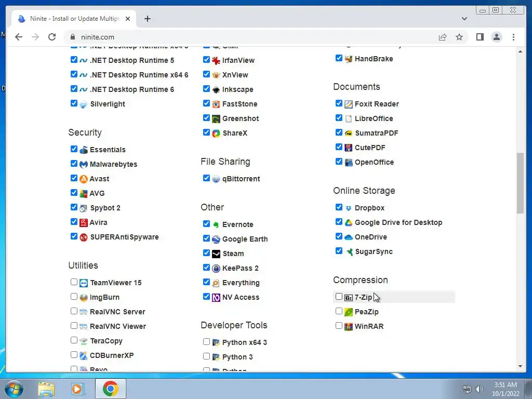Image resolution: width=532 pixels, height=399 pixels.
Task: Check the PeaZip checkbox
Action: [339, 311]
